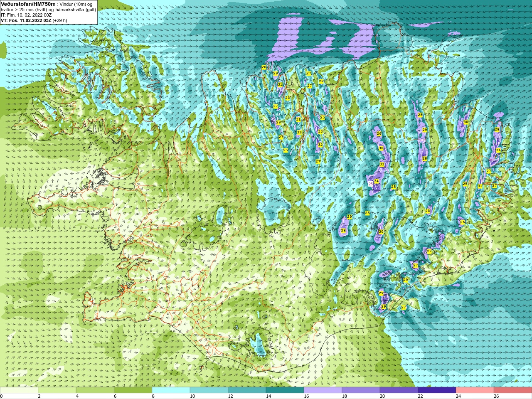
Task: Select the "IT: Fim. 10. 02. 2022 00Z" line
Action: click(26, 15)
